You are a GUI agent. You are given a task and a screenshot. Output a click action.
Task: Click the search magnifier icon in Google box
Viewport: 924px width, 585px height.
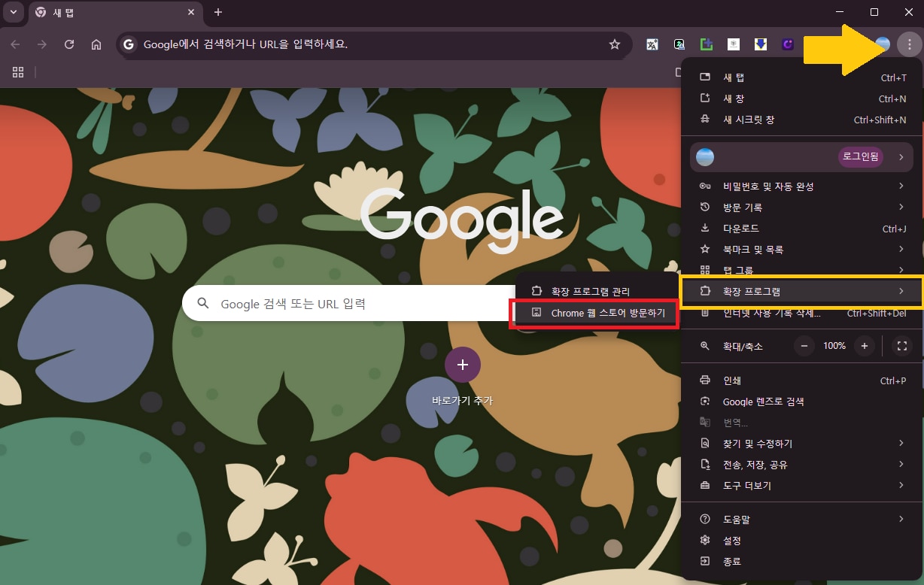click(x=202, y=304)
